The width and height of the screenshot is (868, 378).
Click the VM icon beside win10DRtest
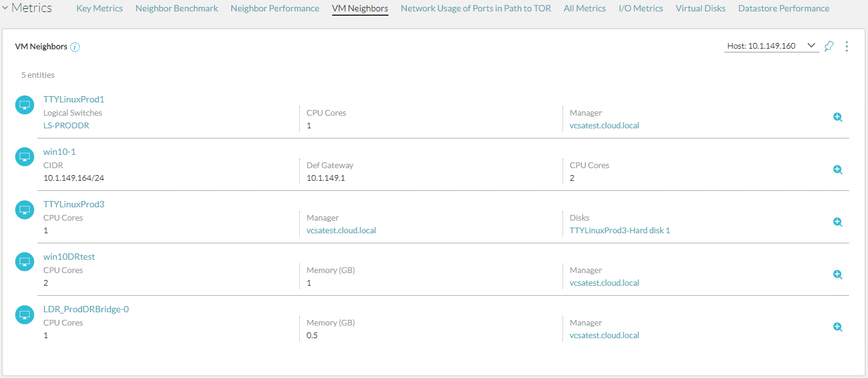24,261
